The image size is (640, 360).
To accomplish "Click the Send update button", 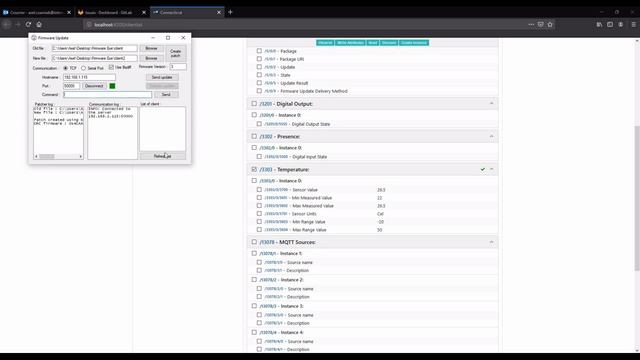I will (162, 77).
